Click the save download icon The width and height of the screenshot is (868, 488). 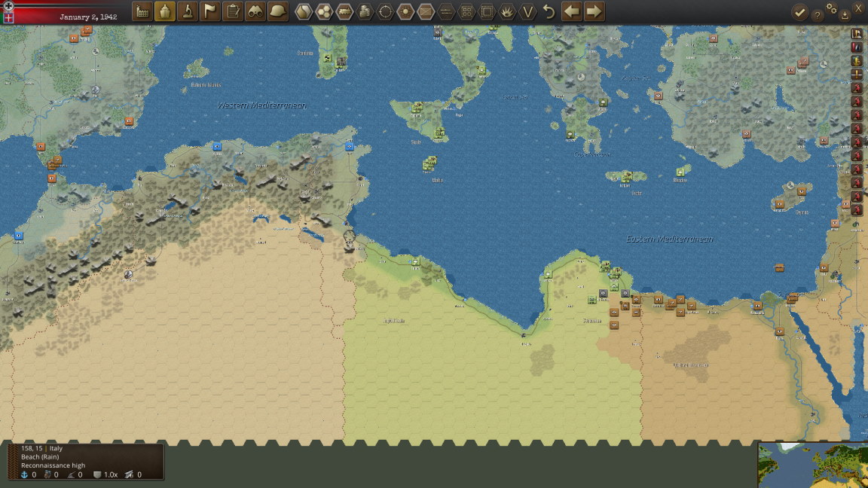(845, 16)
